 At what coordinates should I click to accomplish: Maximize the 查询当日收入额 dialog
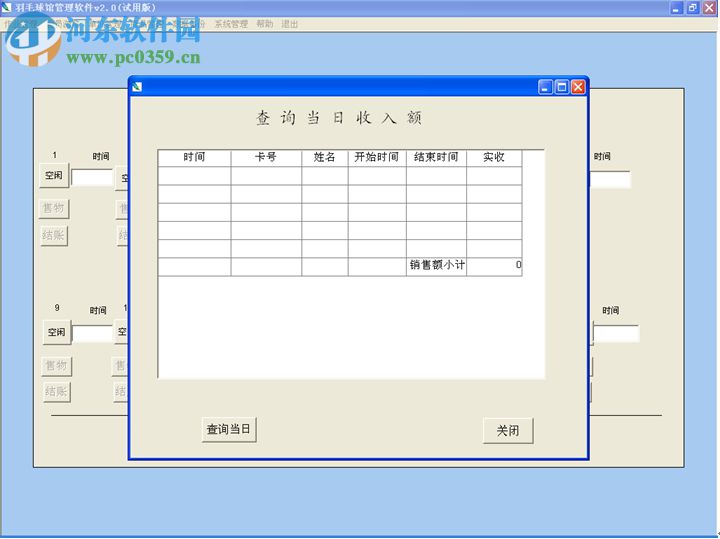point(562,87)
